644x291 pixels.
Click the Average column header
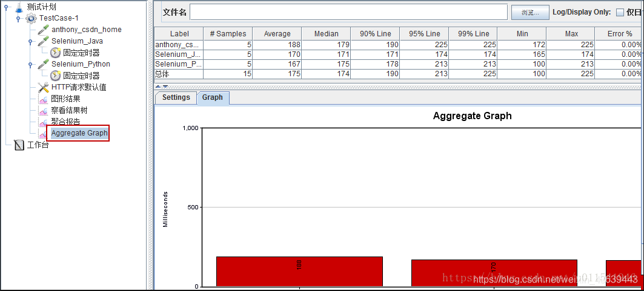click(x=277, y=34)
